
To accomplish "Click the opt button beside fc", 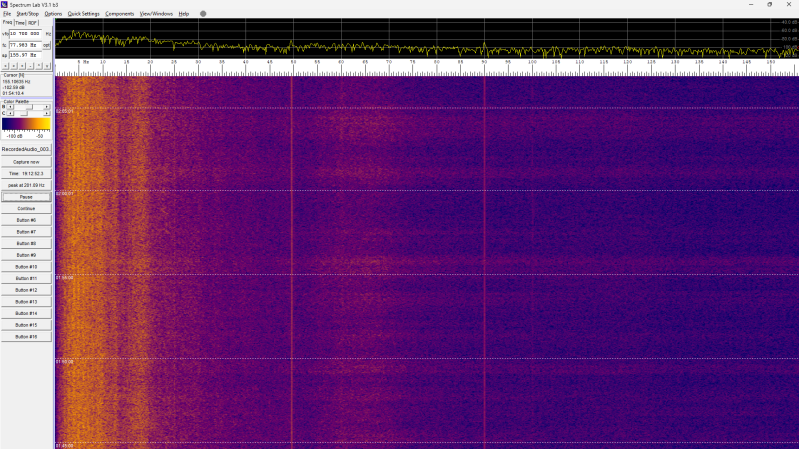I will click(46, 45).
